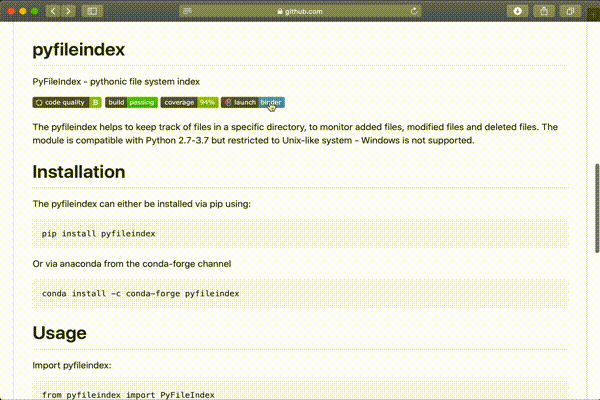The image size is (600, 400).
Task: Open the code quality B badge
Action: click(x=67, y=103)
